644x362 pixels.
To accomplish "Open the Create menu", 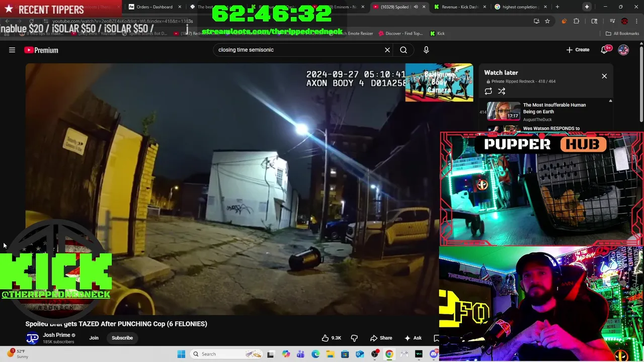I will (578, 50).
